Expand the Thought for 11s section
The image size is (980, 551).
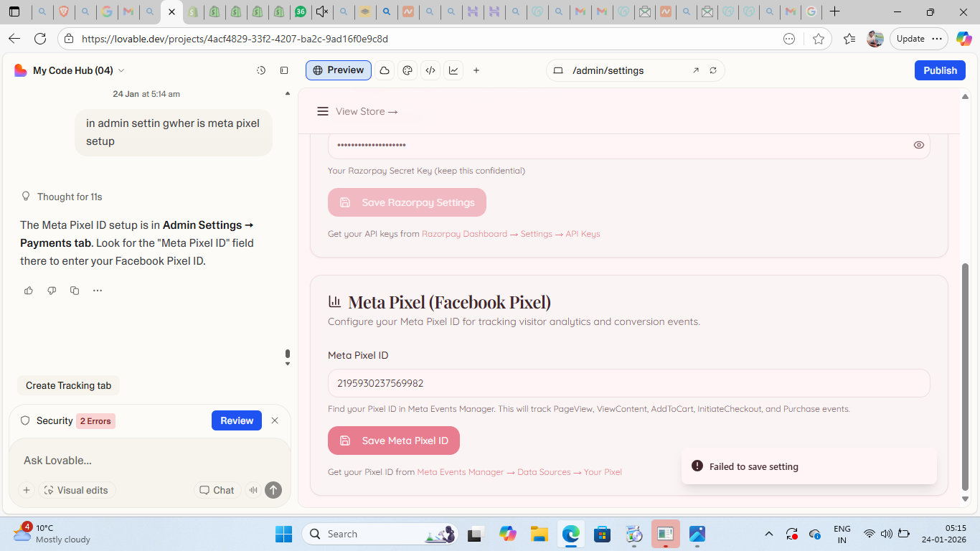coord(70,197)
